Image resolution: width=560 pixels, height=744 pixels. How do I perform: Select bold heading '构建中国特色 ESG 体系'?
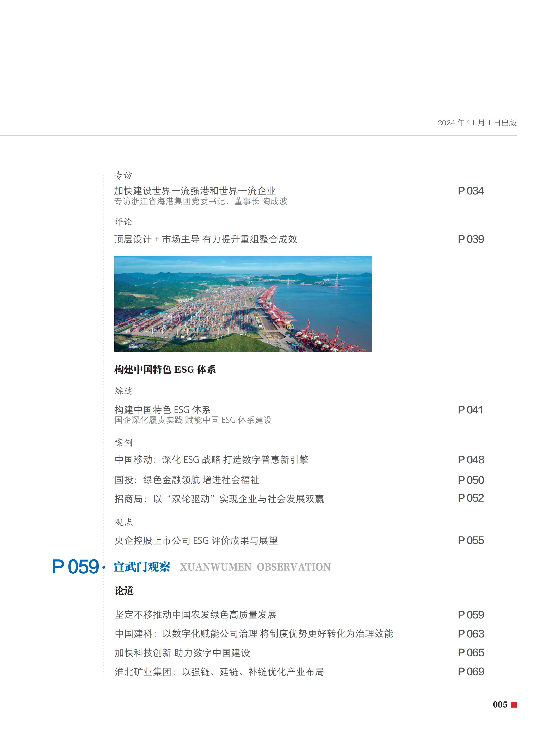tap(165, 369)
